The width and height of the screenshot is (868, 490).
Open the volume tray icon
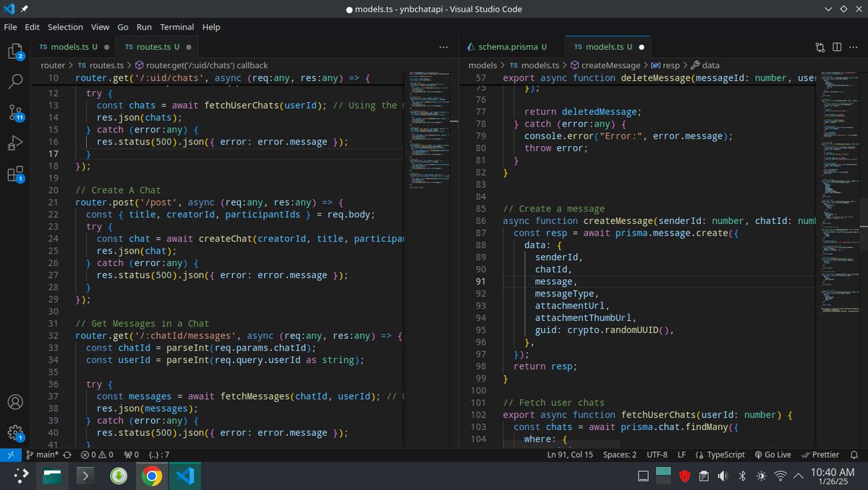(x=722, y=476)
